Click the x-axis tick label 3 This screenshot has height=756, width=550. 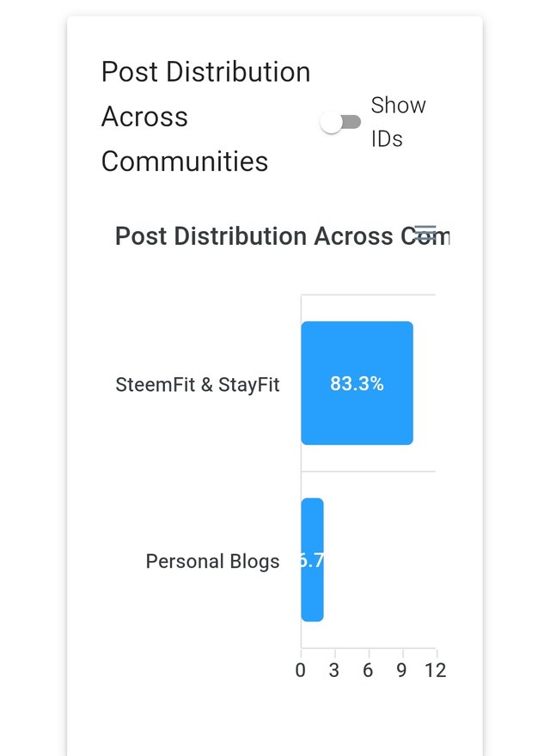tap(333, 670)
